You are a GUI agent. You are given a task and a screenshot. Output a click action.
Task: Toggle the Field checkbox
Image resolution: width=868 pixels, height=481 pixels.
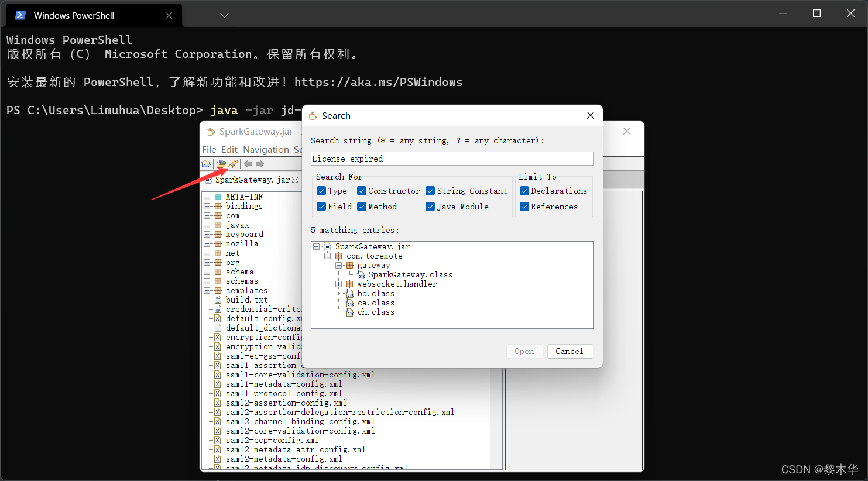click(x=321, y=207)
